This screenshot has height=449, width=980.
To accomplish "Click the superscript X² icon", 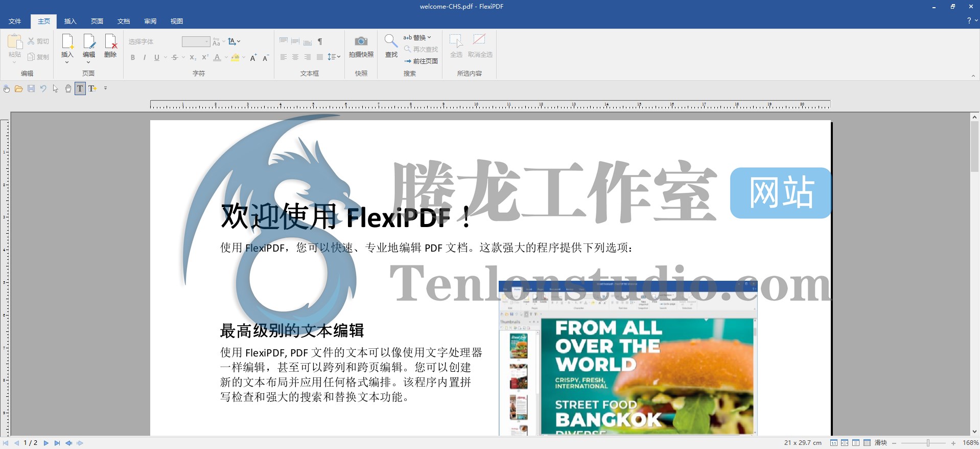I will [x=205, y=57].
